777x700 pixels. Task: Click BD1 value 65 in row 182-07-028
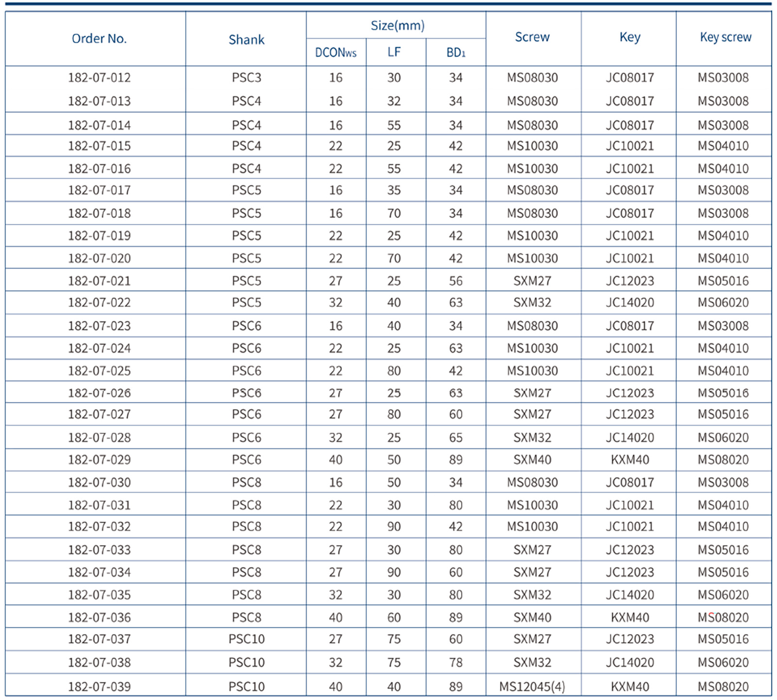[456, 438]
